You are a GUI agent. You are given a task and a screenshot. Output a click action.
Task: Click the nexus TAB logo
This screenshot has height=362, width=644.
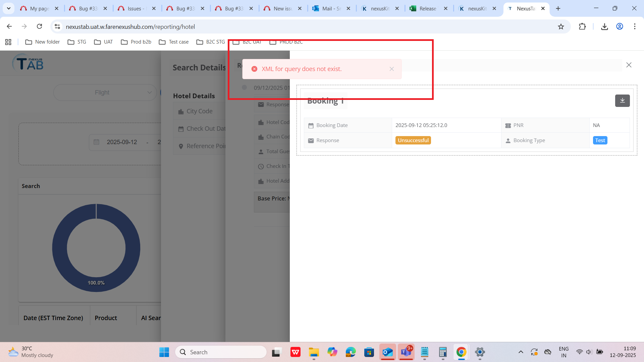click(28, 63)
